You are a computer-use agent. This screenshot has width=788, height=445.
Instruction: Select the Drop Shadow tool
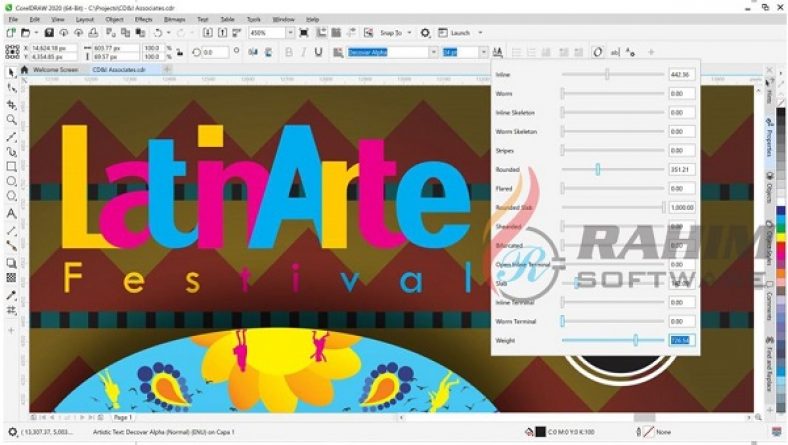[11, 263]
